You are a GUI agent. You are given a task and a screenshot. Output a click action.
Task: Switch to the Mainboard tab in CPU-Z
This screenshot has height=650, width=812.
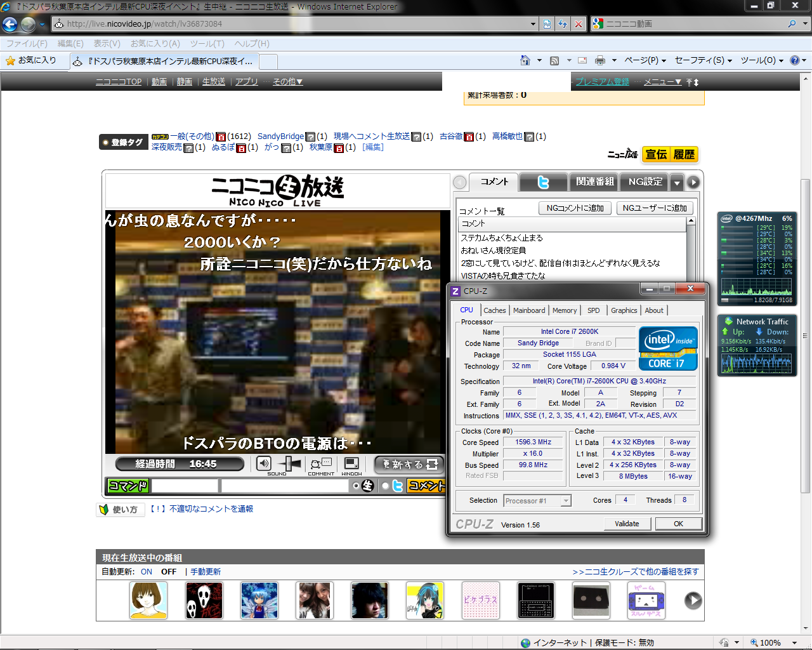[x=529, y=310]
